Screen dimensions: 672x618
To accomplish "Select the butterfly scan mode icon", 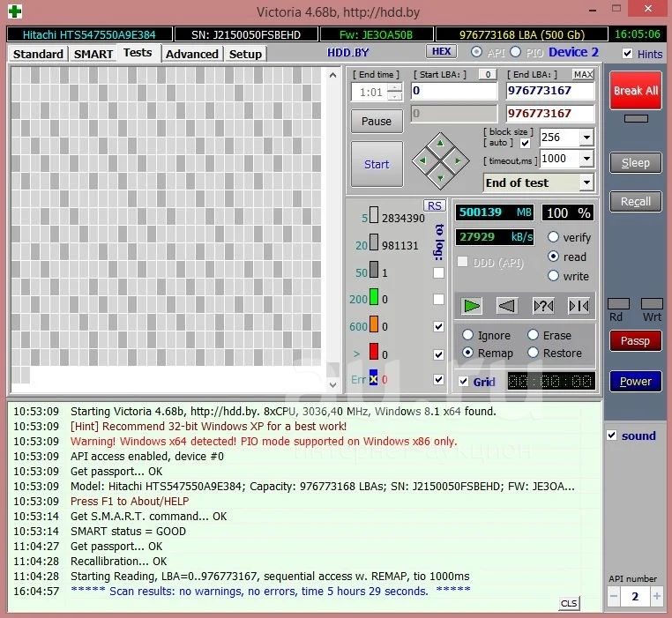I will [579, 305].
